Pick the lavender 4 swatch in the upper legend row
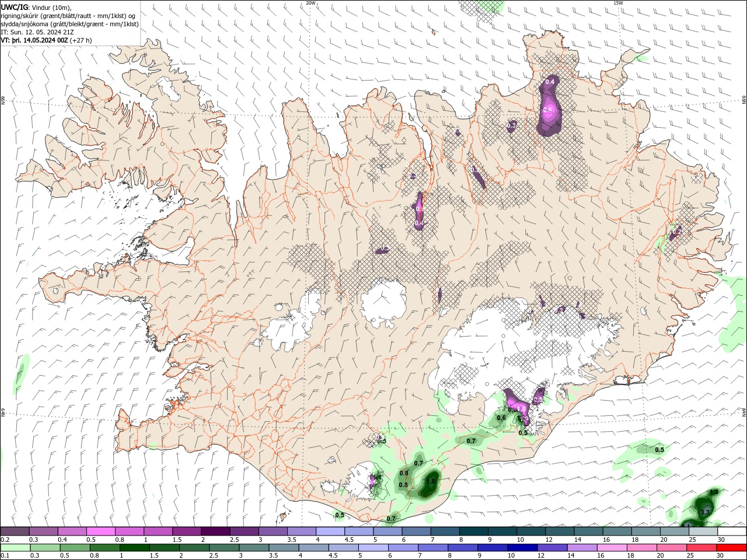This screenshot has height=560, width=747. point(330,531)
